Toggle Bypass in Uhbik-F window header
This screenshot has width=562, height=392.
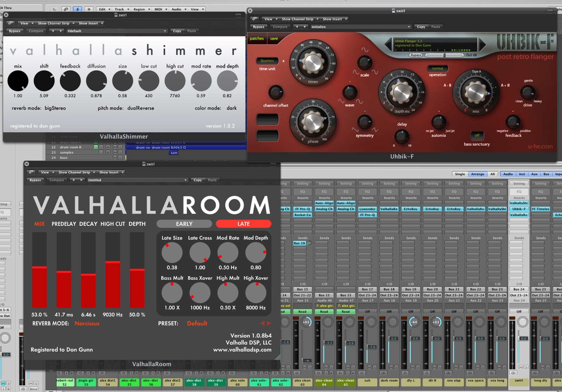click(x=259, y=27)
